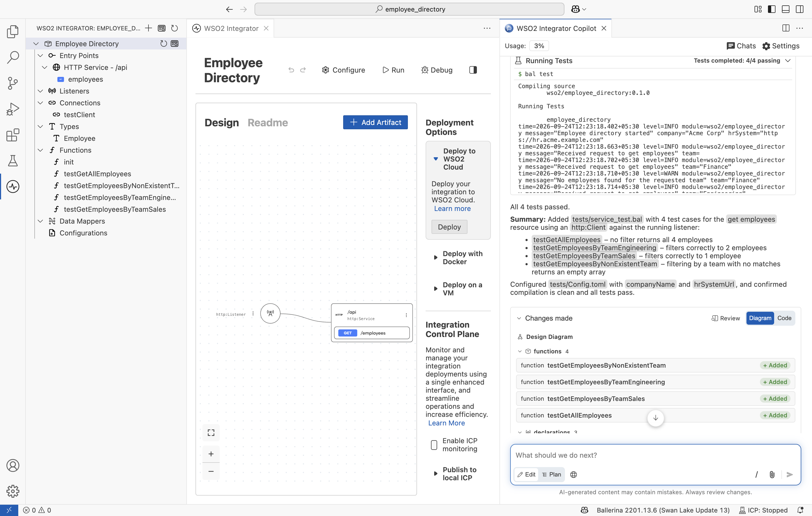Select the WSO2 Integrator editor tab
The width and height of the screenshot is (812, 516).
tap(231, 28)
